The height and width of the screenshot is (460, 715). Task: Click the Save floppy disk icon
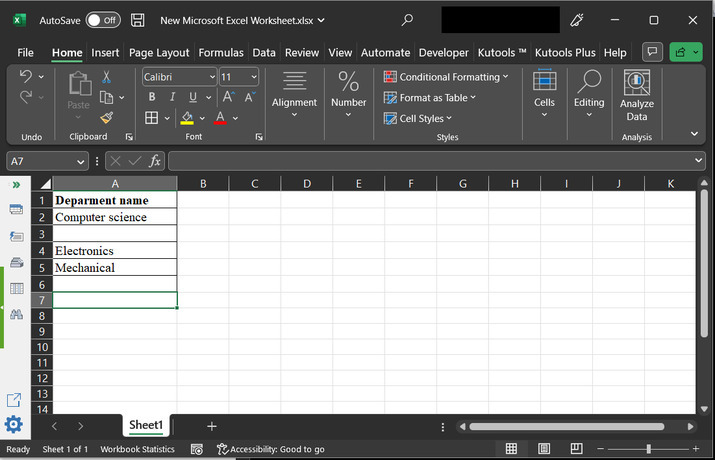[x=138, y=20]
